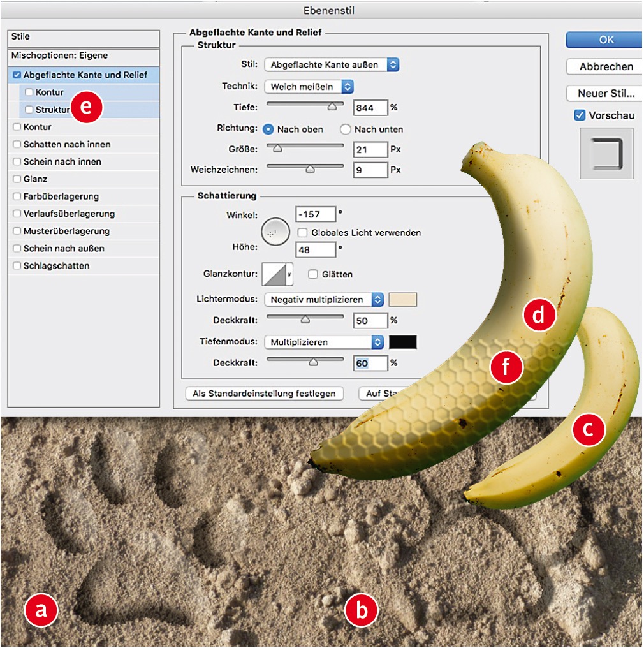Click the angle dial for Winkel

click(x=275, y=232)
